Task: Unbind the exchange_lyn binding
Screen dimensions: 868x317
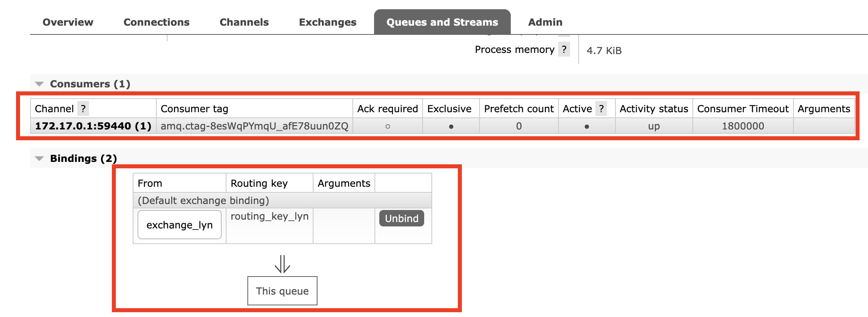Action: (401, 218)
